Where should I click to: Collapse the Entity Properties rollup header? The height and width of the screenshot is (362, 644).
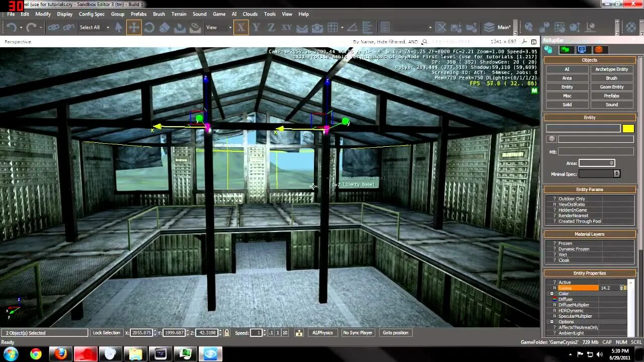tap(589, 273)
